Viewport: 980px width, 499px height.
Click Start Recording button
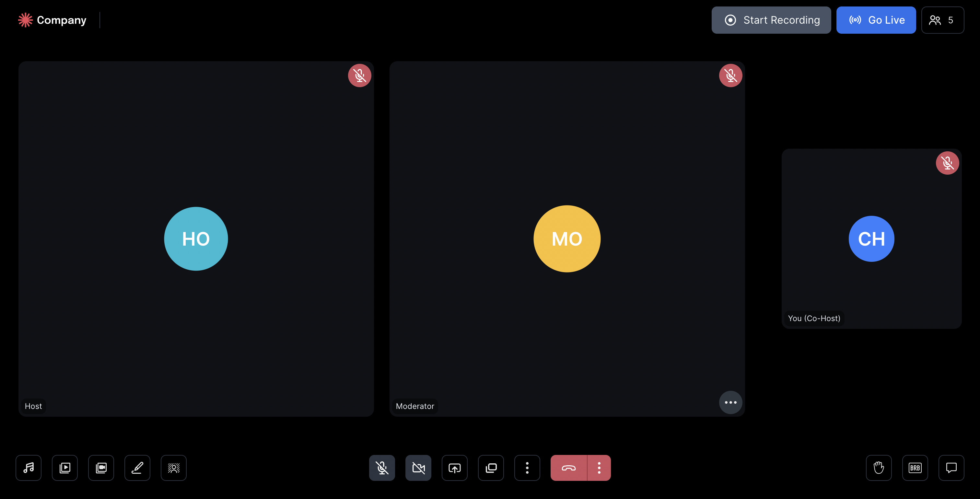(771, 20)
